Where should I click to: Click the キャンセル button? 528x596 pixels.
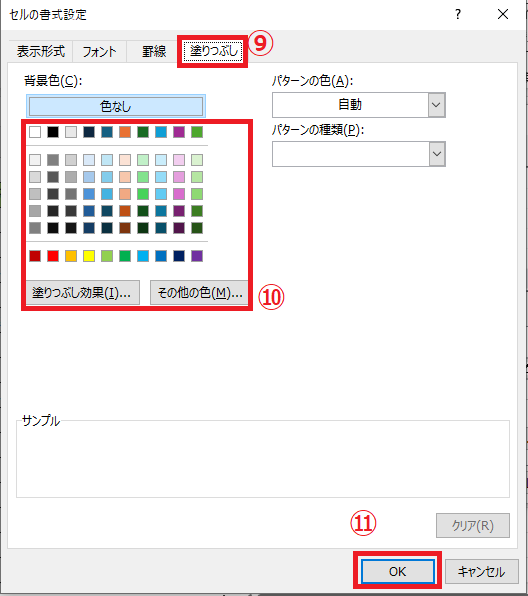tap(482, 571)
